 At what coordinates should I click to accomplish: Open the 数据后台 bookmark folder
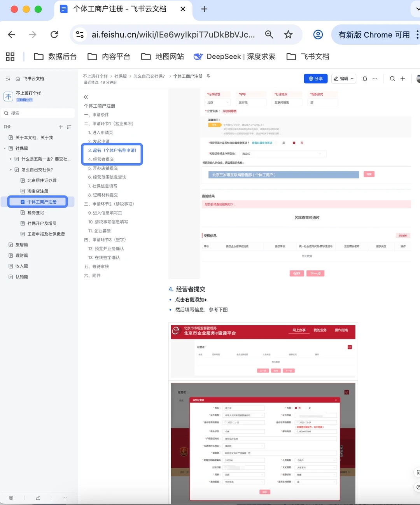click(x=55, y=57)
